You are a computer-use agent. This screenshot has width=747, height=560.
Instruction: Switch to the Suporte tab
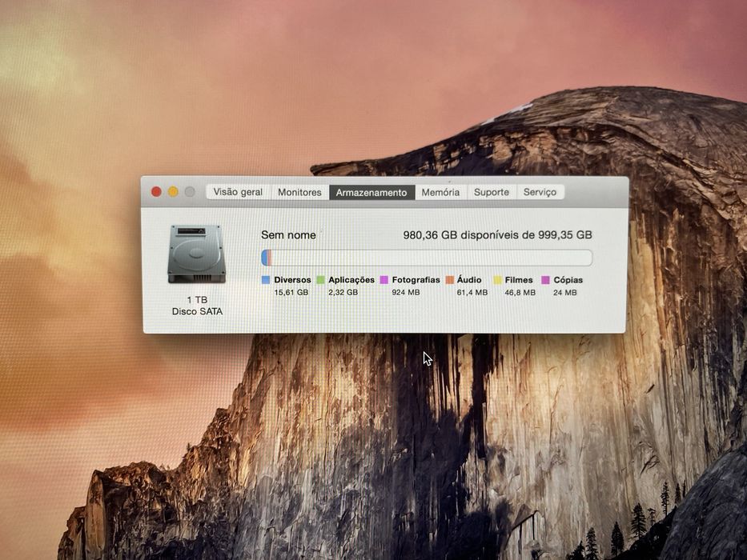click(x=492, y=192)
